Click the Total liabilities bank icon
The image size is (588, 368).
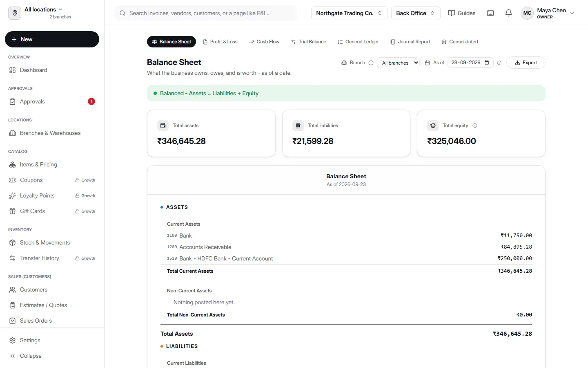(298, 126)
